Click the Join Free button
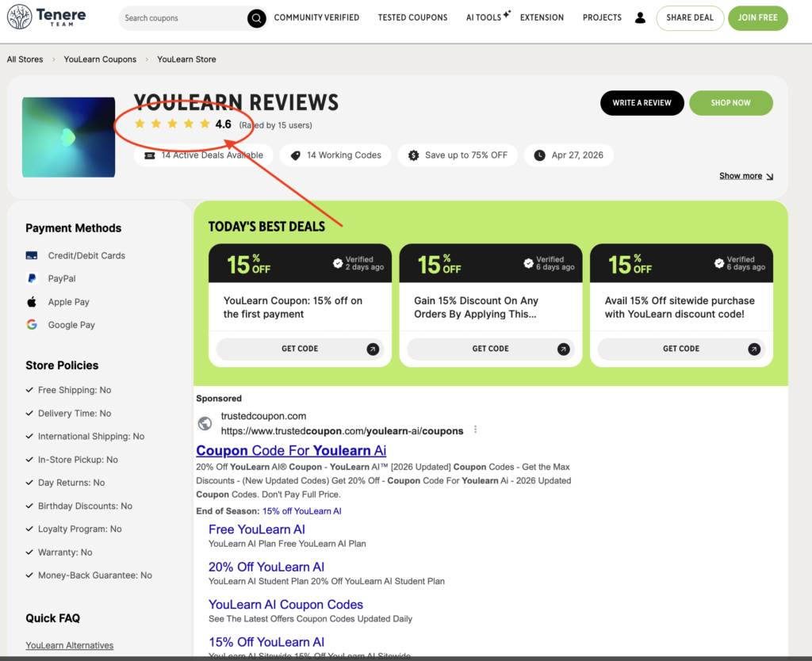812x661 pixels. [x=757, y=18]
